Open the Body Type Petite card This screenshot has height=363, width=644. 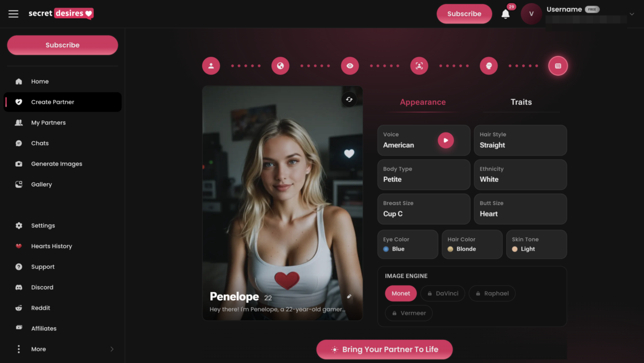click(x=424, y=175)
